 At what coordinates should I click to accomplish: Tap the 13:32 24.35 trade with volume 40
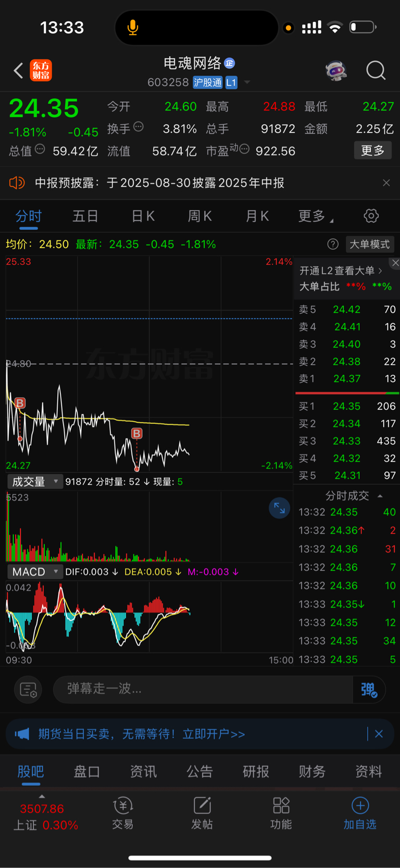pos(347,512)
